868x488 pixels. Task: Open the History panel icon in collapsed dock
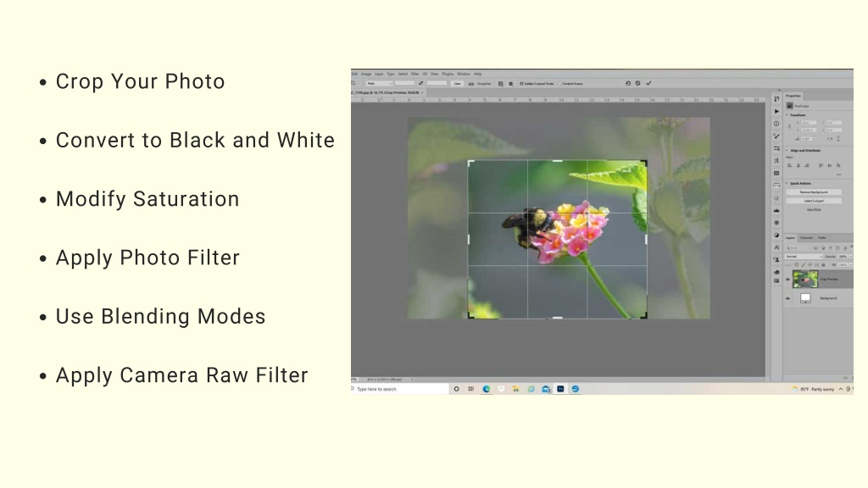pos(776,98)
